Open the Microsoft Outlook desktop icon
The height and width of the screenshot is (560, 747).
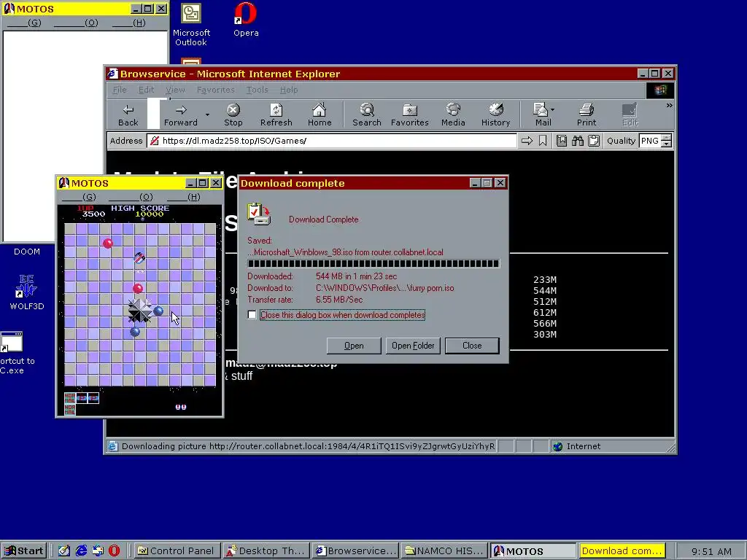(191, 25)
